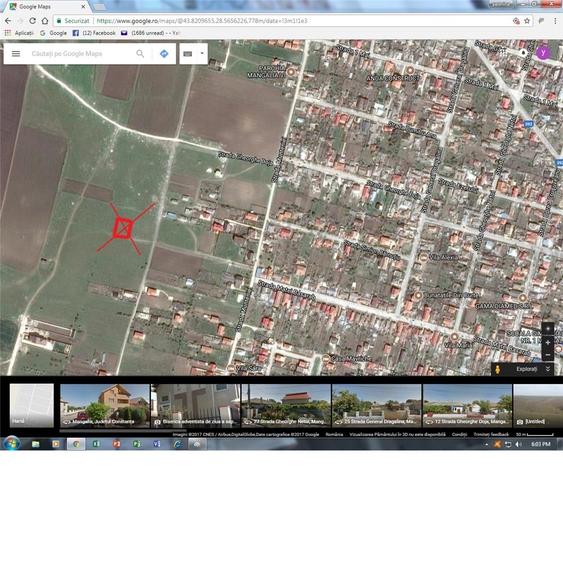Open the Condiții terms link
Viewport: 563px width, 563px height.
tap(459, 434)
